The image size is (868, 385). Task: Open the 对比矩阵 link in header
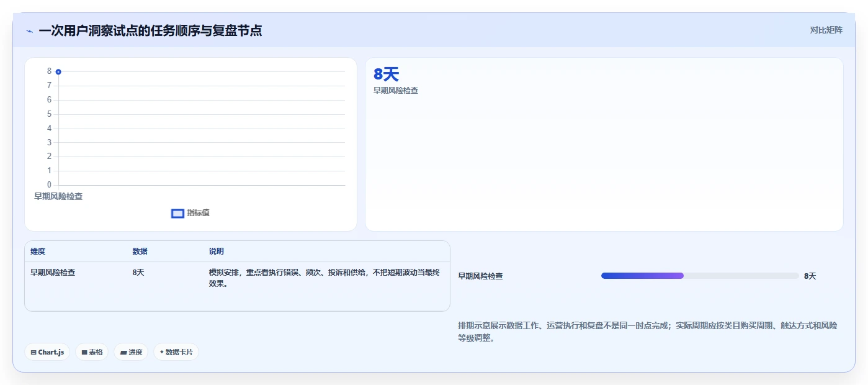tap(826, 30)
